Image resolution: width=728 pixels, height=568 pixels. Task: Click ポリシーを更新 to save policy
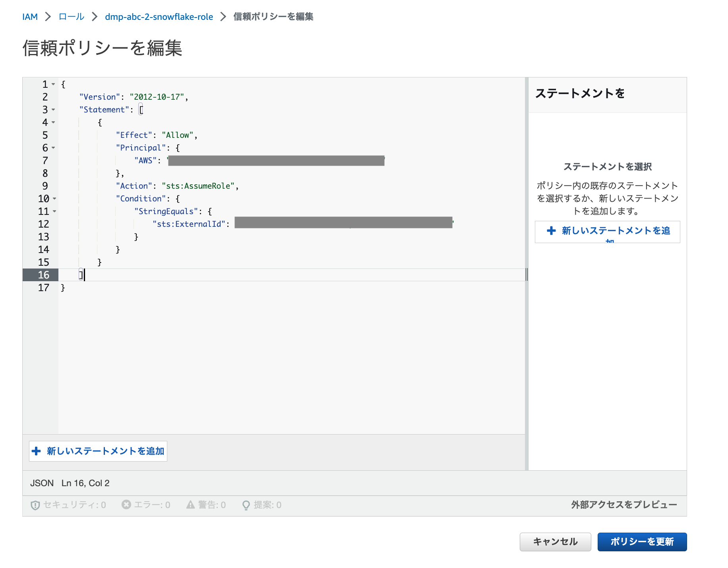coord(642,542)
